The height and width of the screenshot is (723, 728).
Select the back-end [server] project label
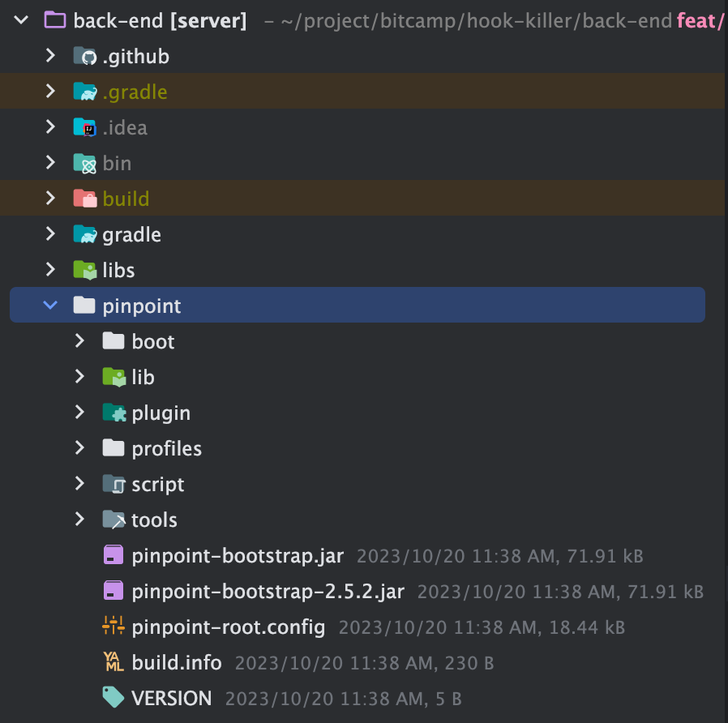tap(161, 21)
